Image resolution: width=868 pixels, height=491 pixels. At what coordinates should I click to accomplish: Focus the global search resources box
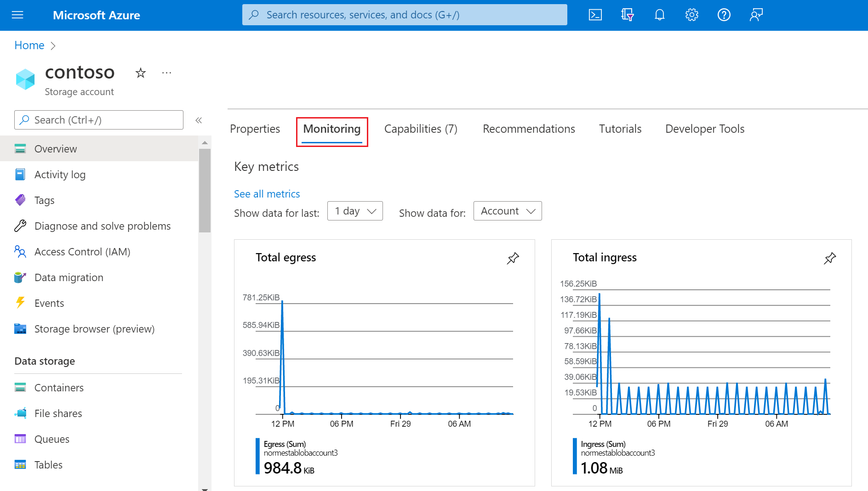405,15
